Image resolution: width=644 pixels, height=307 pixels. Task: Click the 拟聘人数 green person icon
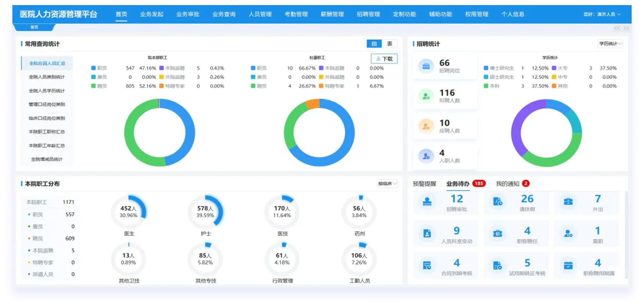426,96
